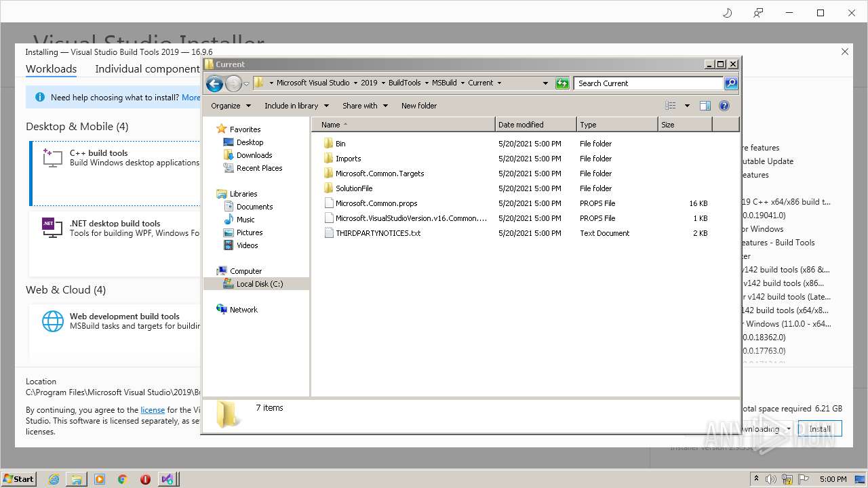Open the Share with menu
This screenshot has width=868, height=488.
tap(365, 106)
